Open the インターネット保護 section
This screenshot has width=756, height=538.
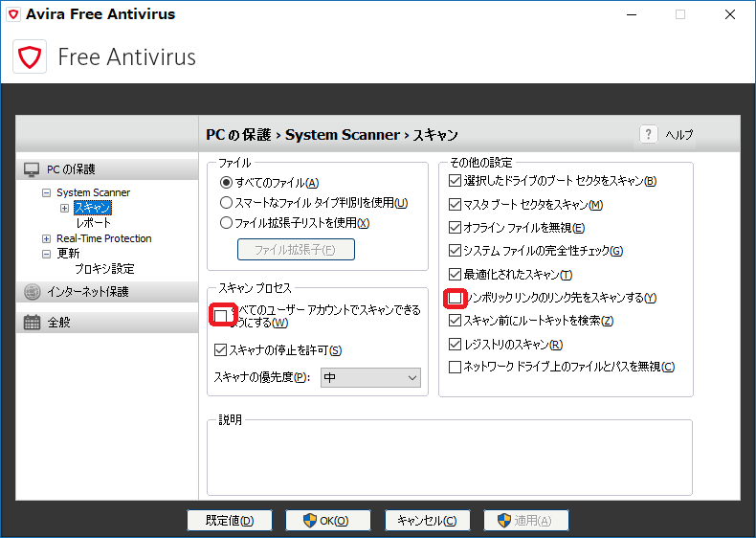[x=107, y=292]
